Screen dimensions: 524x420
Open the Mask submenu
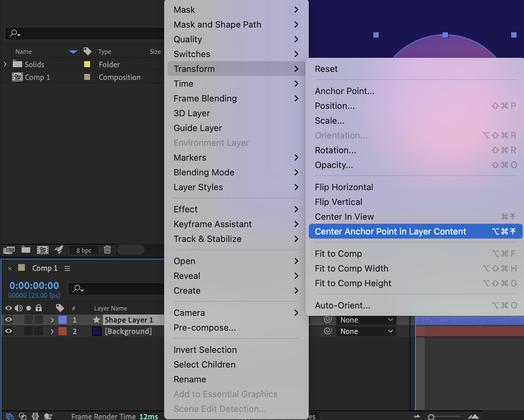point(236,10)
